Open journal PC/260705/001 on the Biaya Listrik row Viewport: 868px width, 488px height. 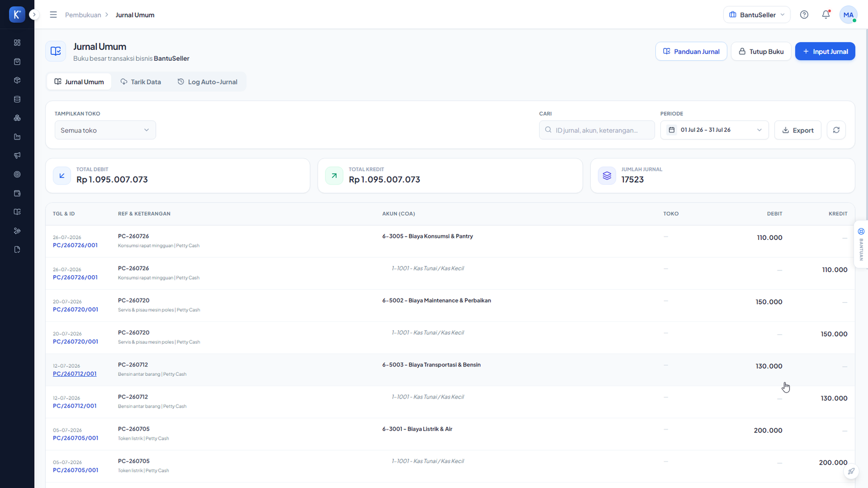click(x=75, y=438)
